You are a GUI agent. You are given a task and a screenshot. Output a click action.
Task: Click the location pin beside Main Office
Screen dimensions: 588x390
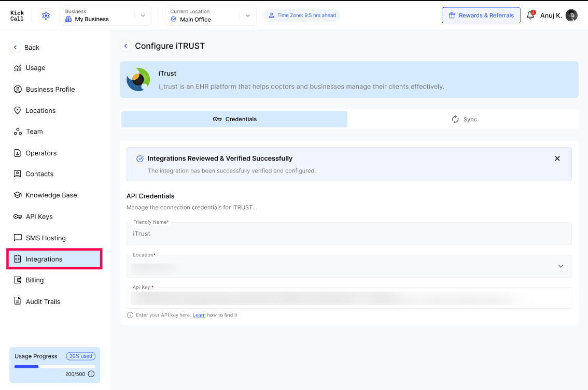click(173, 20)
